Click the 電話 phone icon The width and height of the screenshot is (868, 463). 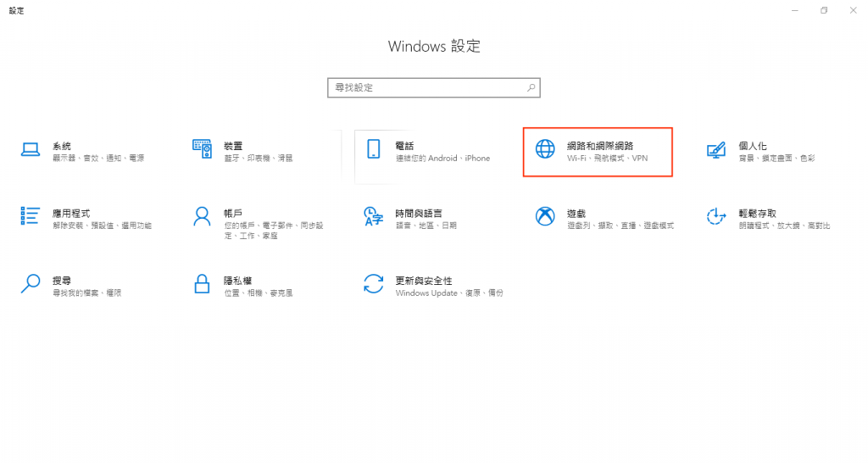(374, 149)
